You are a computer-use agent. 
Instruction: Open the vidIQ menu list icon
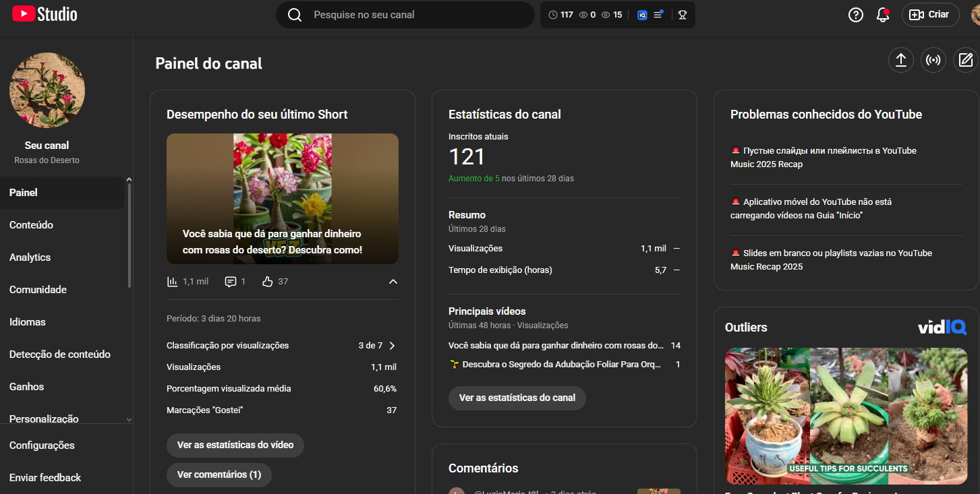pyautogui.click(x=658, y=15)
